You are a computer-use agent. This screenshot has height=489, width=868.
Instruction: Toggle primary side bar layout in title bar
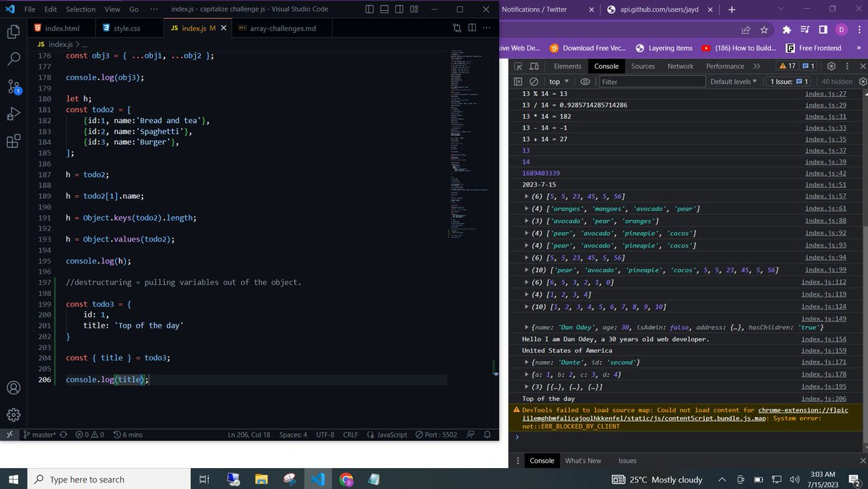coord(370,9)
